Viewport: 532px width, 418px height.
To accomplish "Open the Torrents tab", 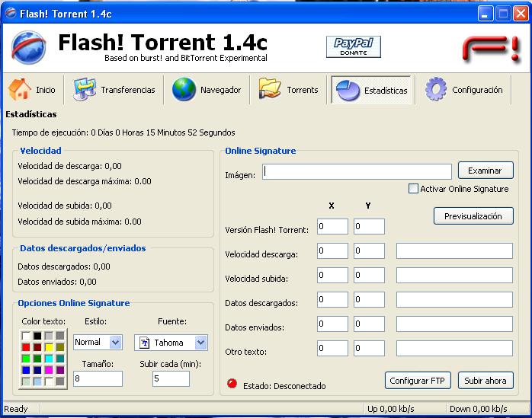I will pos(288,90).
